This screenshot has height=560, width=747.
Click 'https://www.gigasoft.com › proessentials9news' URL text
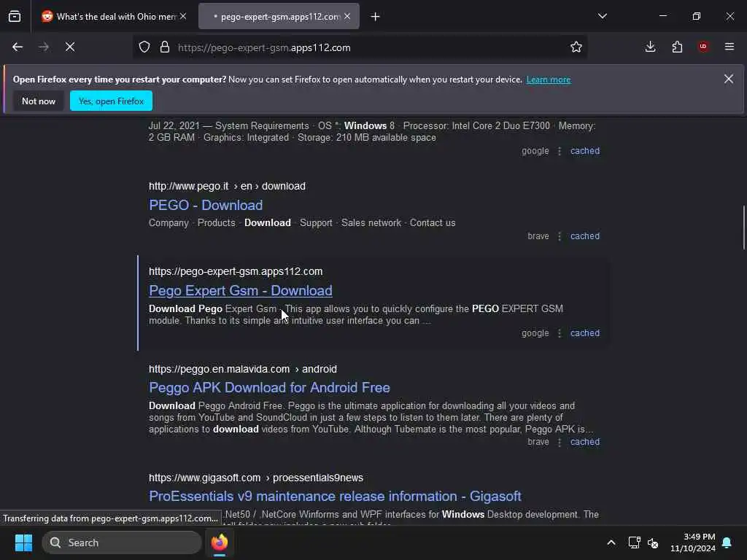(x=256, y=478)
